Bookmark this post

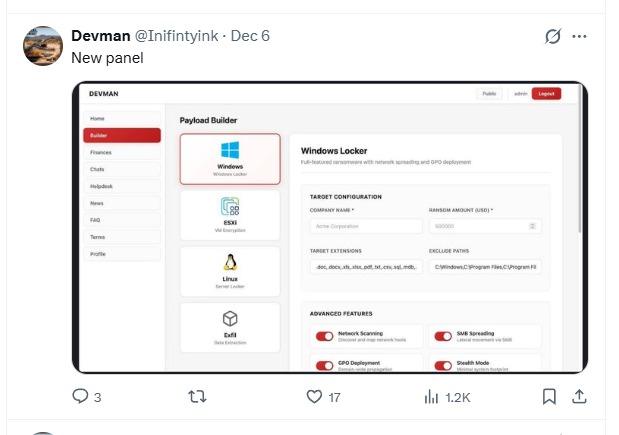tap(549, 397)
